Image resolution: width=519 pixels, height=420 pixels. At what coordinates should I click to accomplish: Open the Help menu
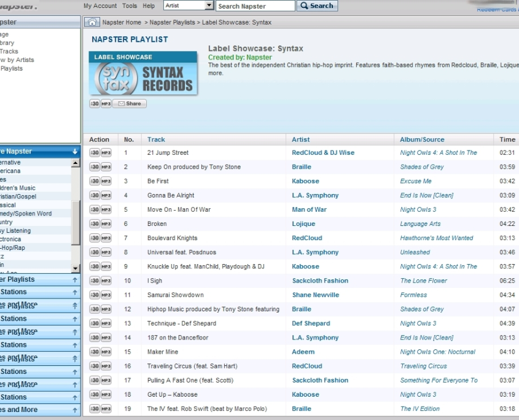coord(149,6)
